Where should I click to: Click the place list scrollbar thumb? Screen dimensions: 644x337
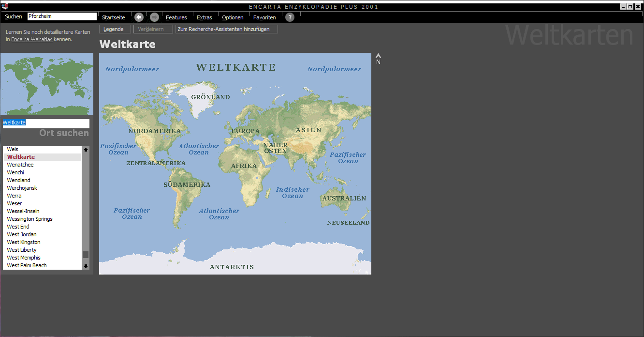(86, 254)
